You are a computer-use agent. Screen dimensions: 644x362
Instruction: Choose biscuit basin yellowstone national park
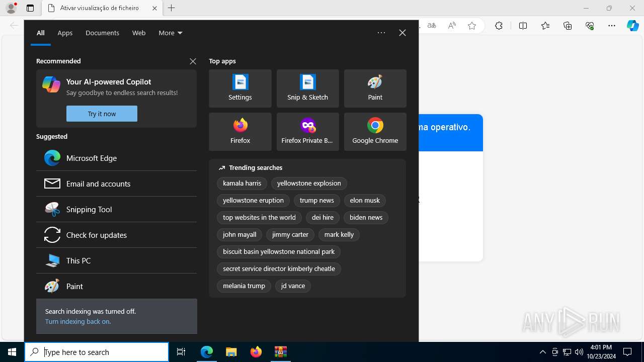pyautogui.click(x=279, y=252)
